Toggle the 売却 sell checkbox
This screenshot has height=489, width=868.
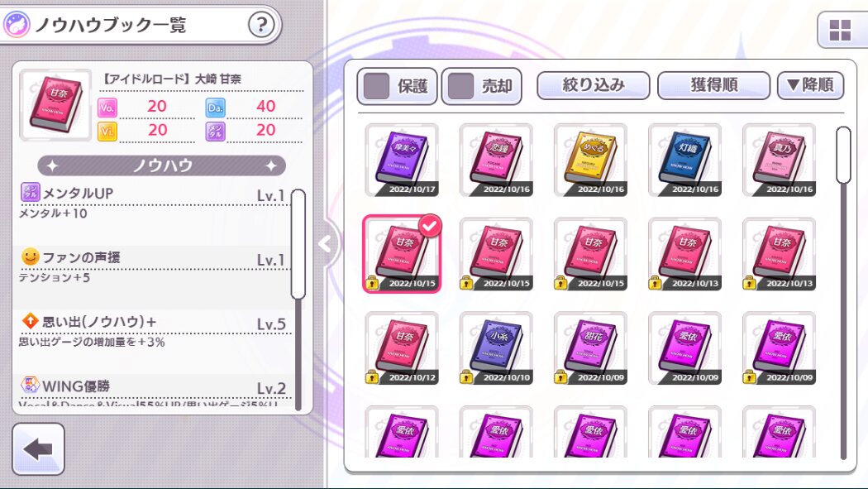(x=482, y=86)
